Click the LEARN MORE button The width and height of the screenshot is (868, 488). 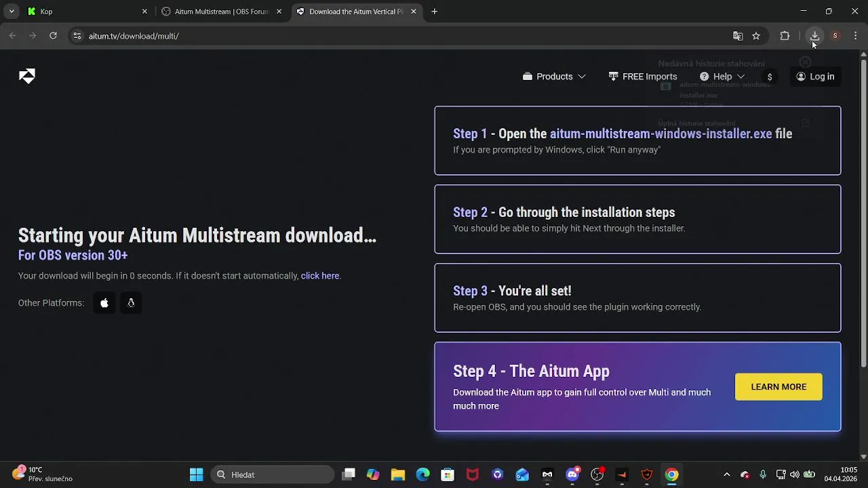pyautogui.click(x=778, y=387)
